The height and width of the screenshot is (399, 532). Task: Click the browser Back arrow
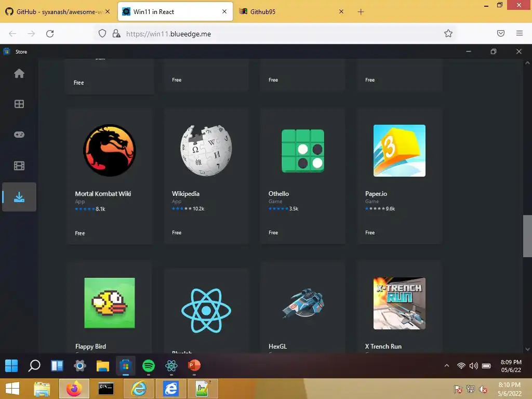pyautogui.click(x=12, y=34)
